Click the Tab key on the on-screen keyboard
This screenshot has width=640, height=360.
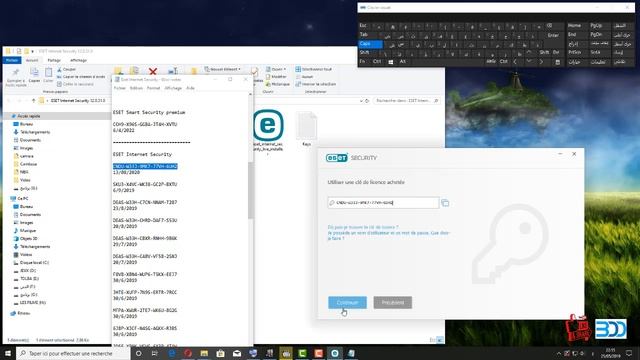[x=366, y=35]
